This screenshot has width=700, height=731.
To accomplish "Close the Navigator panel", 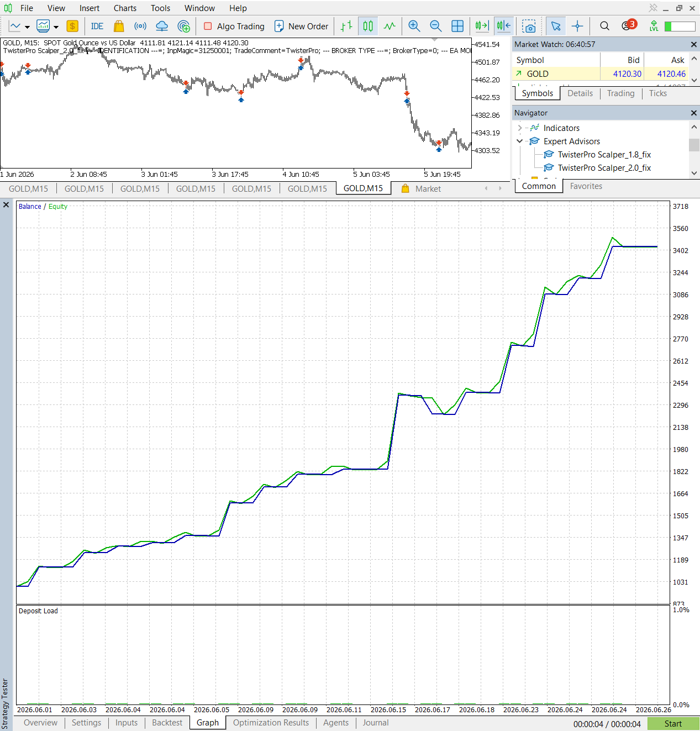I will coord(694,113).
